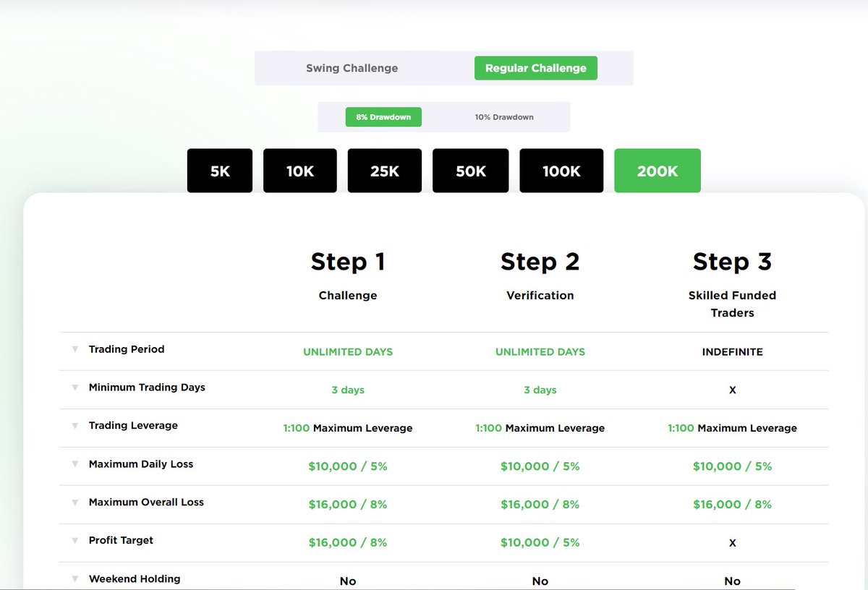Select the 50K account size
Viewport: 868px width, 590px height.
[x=471, y=171]
